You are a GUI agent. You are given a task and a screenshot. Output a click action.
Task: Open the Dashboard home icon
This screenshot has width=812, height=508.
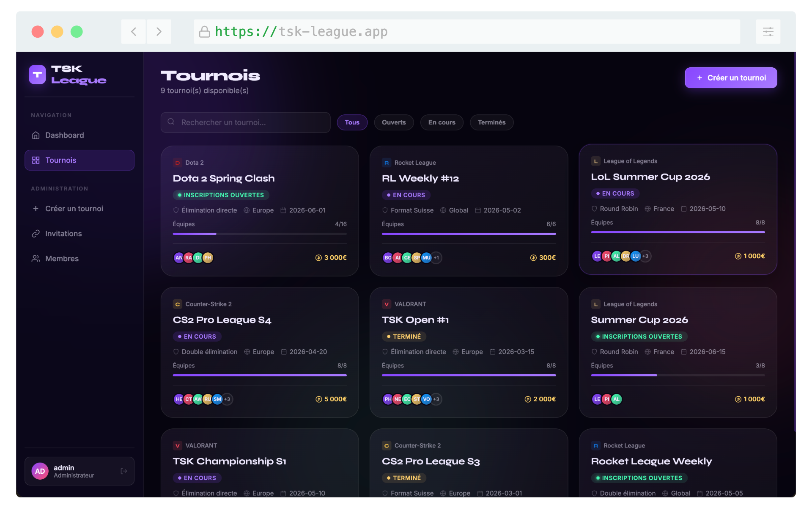click(x=36, y=135)
